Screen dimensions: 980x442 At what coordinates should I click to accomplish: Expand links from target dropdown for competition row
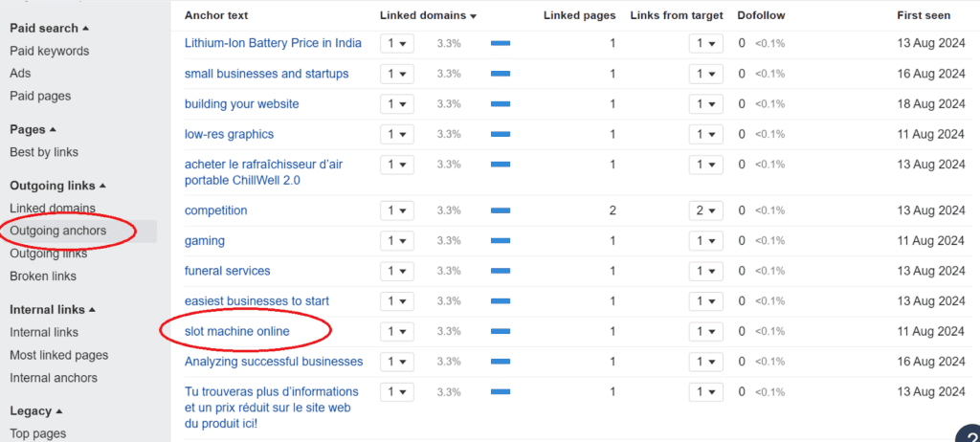tap(705, 210)
